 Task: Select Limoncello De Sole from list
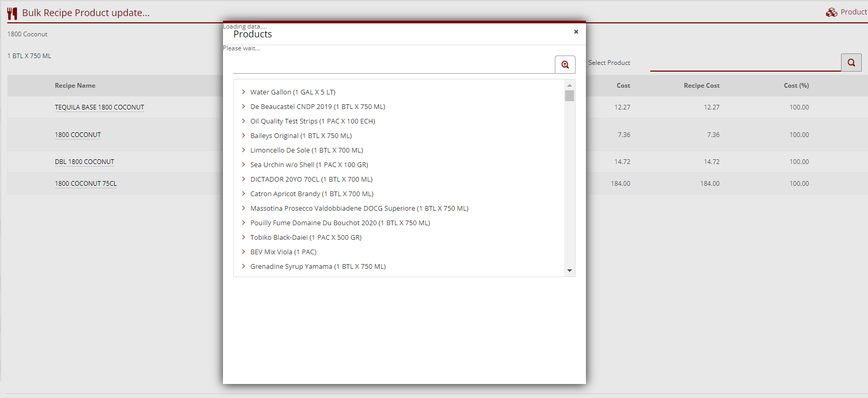coord(306,150)
